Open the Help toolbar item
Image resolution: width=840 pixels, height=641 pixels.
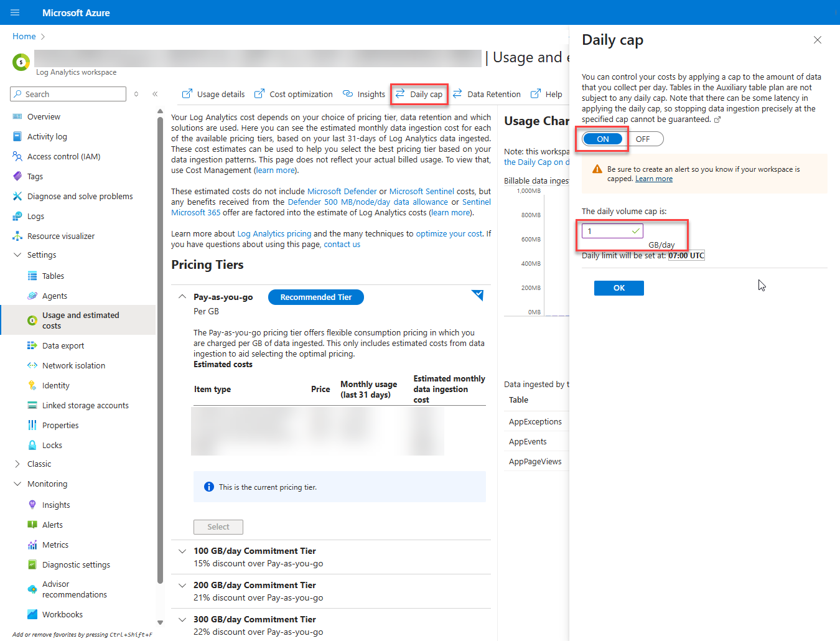pyautogui.click(x=546, y=94)
